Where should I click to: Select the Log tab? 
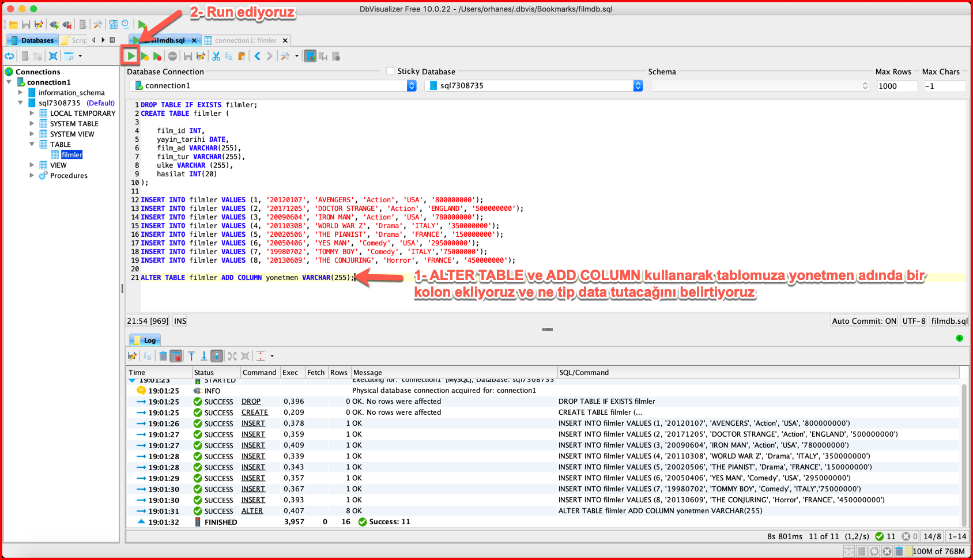point(145,340)
